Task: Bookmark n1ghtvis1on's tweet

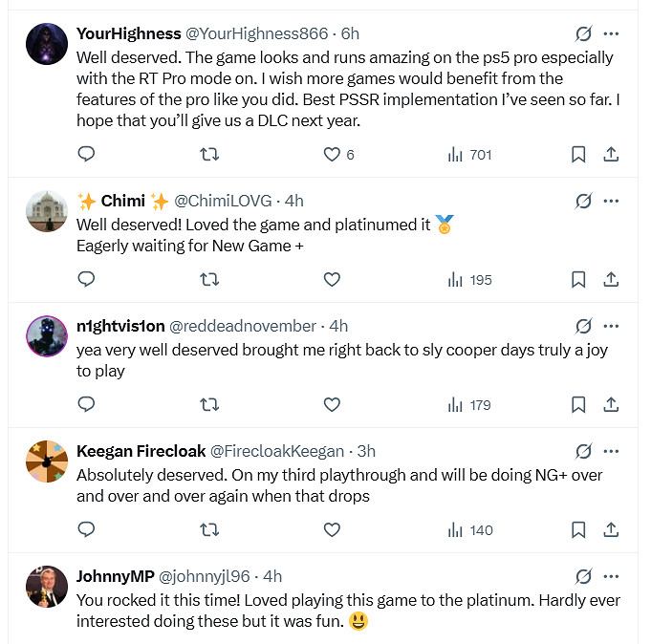Action: [578, 404]
